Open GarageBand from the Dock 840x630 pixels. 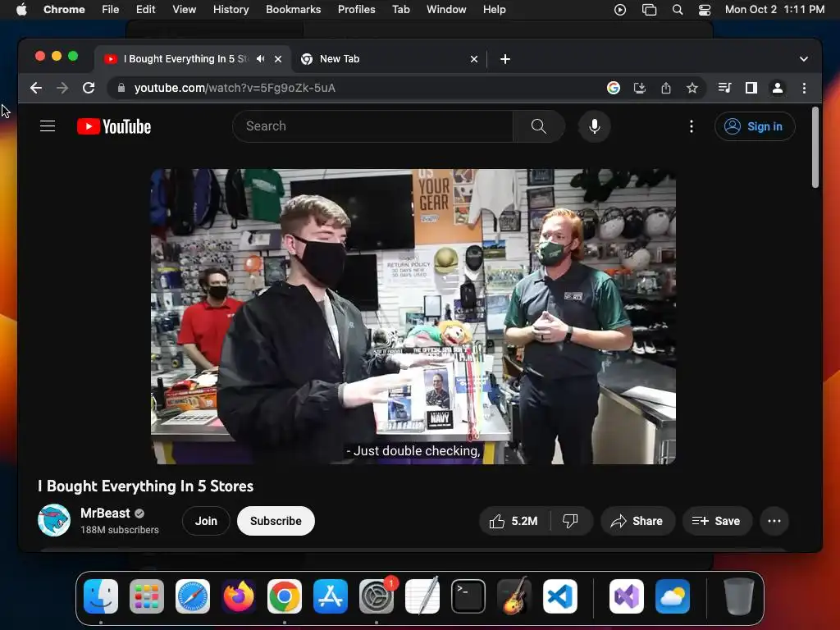(514, 596)
